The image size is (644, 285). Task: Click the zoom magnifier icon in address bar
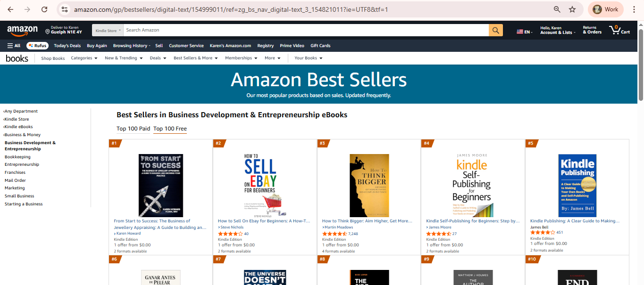[x=557, y=9]
